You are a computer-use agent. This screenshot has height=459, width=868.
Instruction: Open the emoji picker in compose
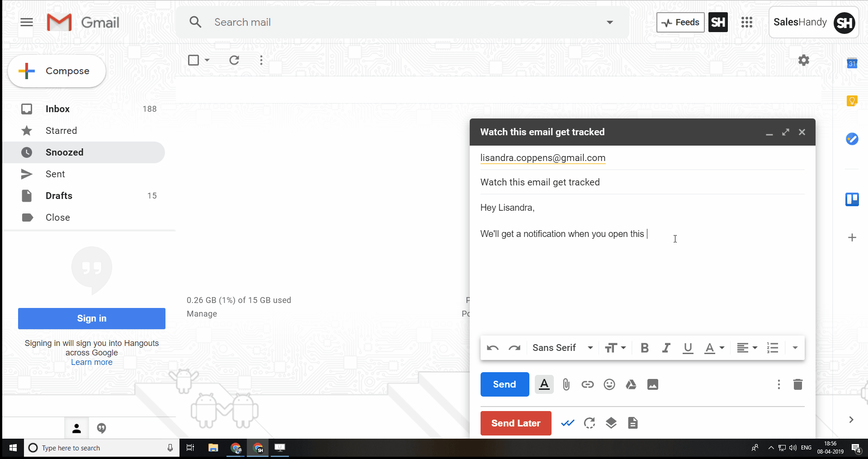pyautogui.click(x=609, y=384)
